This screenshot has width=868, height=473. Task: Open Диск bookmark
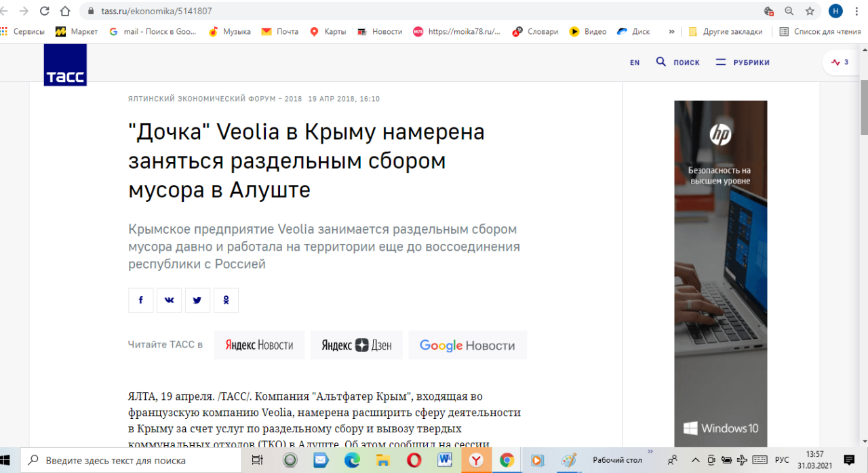tap(633, 31)
